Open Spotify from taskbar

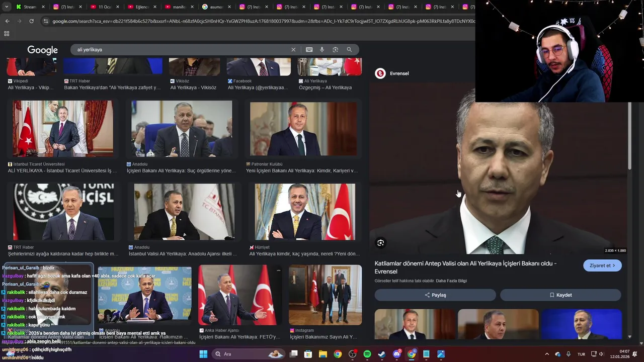pyautogui.click(x=367, y=354)
